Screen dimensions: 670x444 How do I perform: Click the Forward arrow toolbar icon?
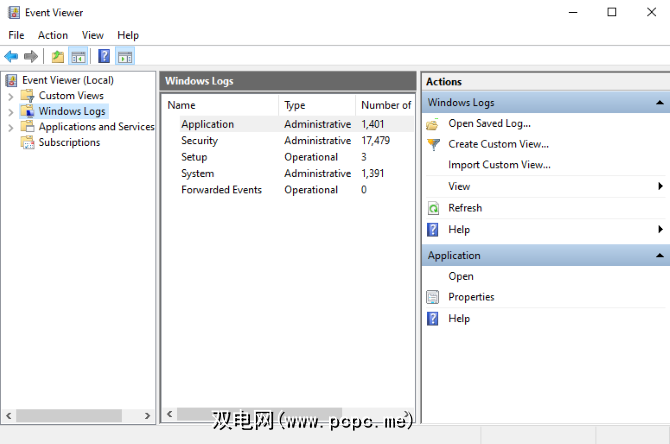[30, 56]
